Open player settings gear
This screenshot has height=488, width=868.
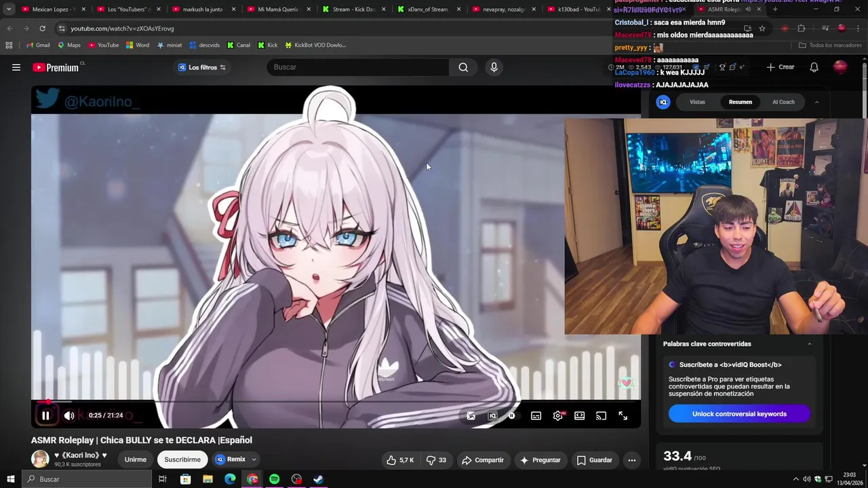[x=558, y=415]
